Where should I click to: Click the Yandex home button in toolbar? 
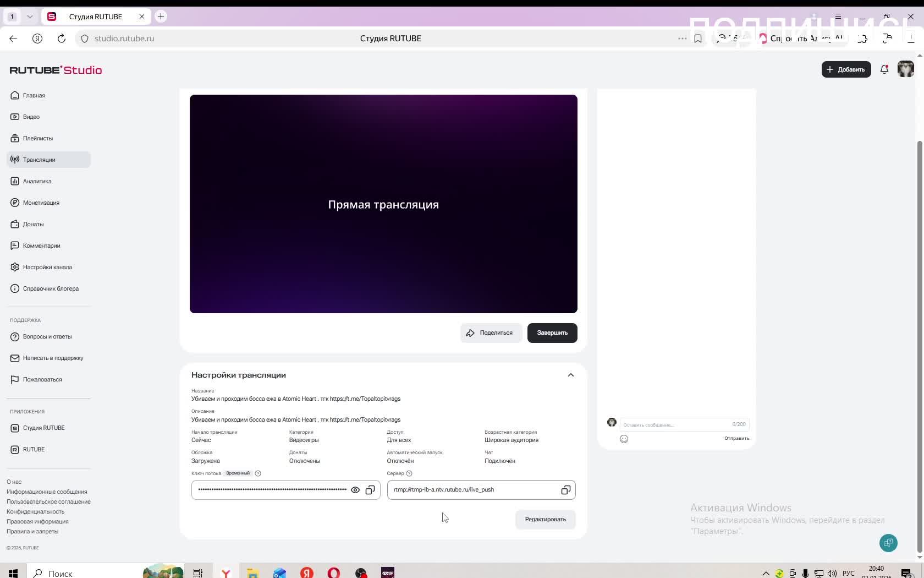[x=37, y=39]
